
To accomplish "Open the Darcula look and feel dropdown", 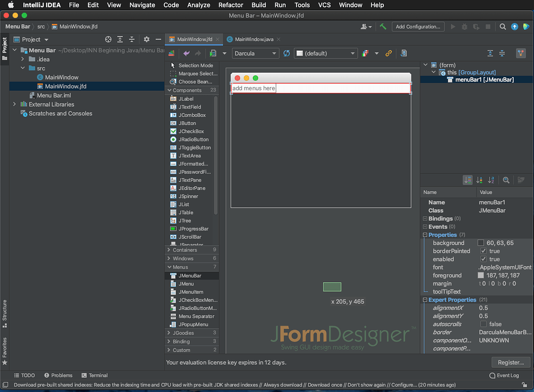I will coord(255,53).
